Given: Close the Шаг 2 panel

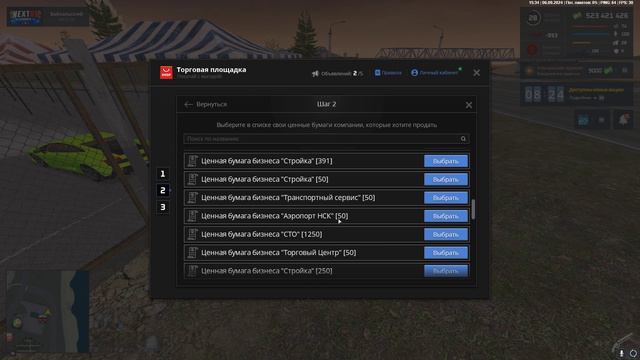Looking at the screenshot, I should [x=469, y=105].
